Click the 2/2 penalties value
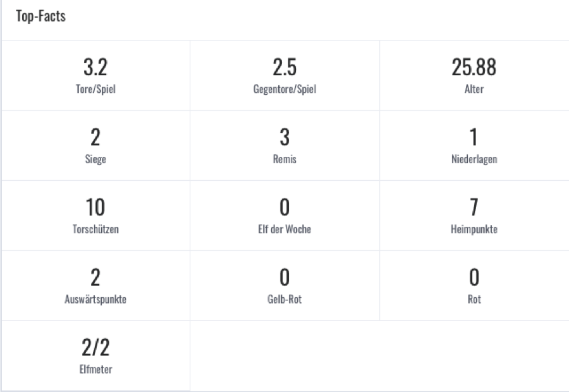 95,347
